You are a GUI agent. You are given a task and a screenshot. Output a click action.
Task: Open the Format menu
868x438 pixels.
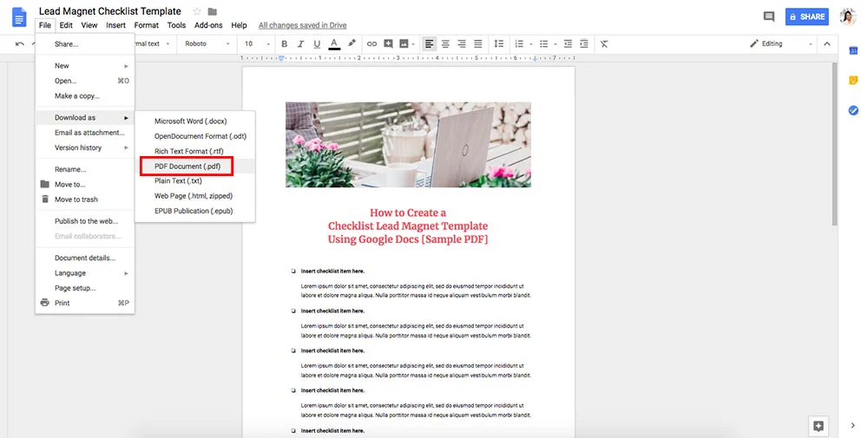tap(146, 25)
